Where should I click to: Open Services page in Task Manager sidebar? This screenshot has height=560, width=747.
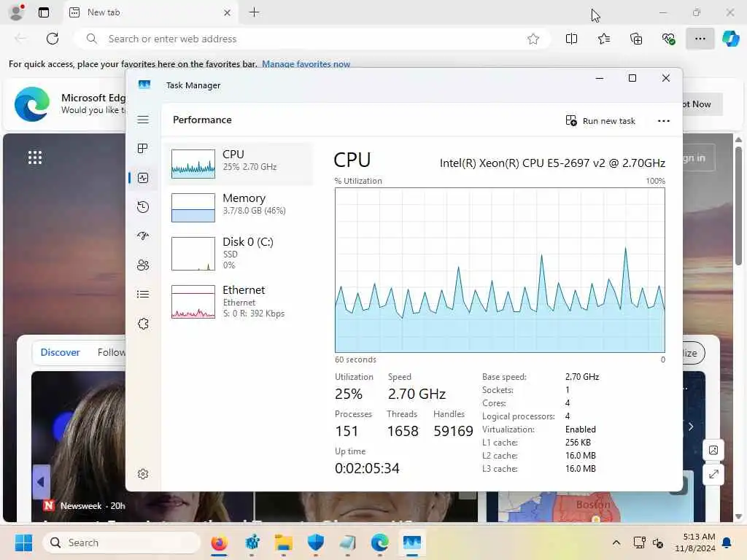pyautogui.click(x=143, y=324)
